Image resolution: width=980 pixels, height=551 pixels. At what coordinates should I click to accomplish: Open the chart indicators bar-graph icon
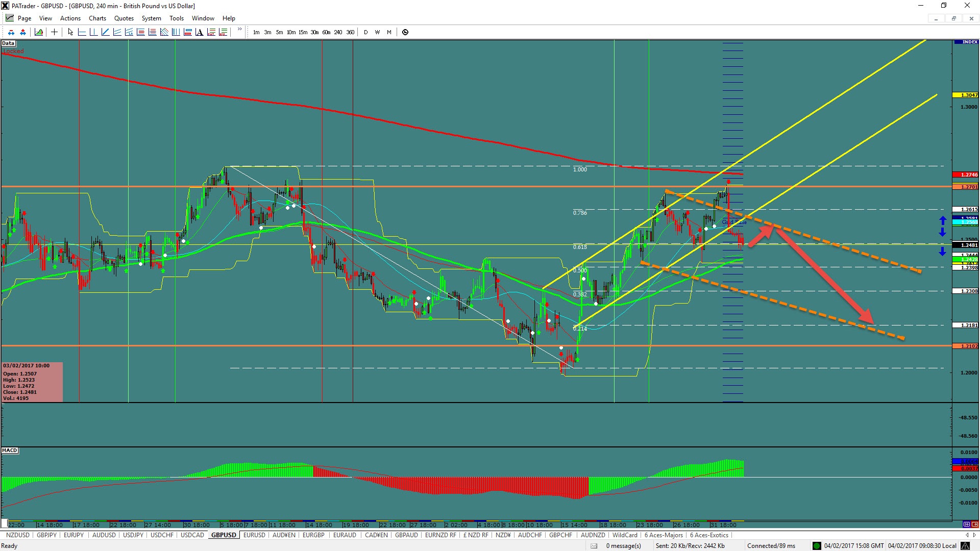(x=39, y=32)
